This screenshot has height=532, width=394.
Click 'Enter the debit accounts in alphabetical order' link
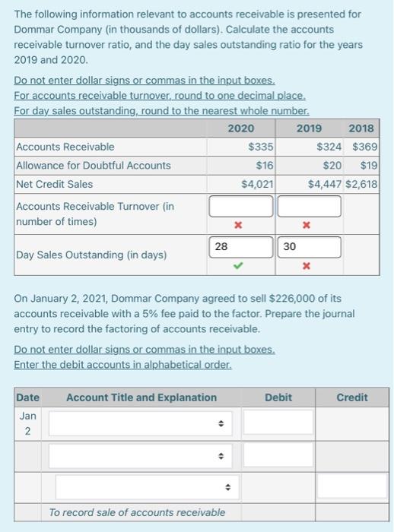click(122, 365)
